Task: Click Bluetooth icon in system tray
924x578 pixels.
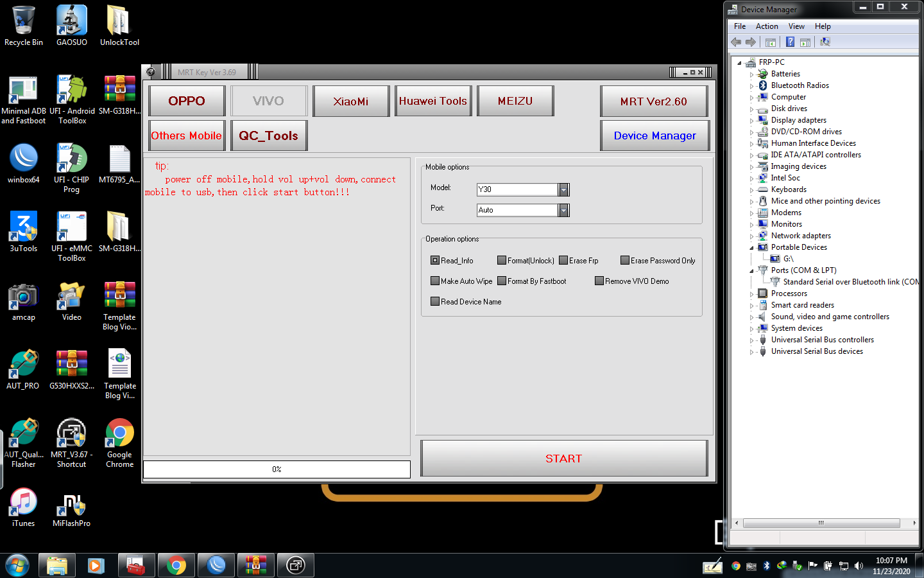Action: coord(766,566)
